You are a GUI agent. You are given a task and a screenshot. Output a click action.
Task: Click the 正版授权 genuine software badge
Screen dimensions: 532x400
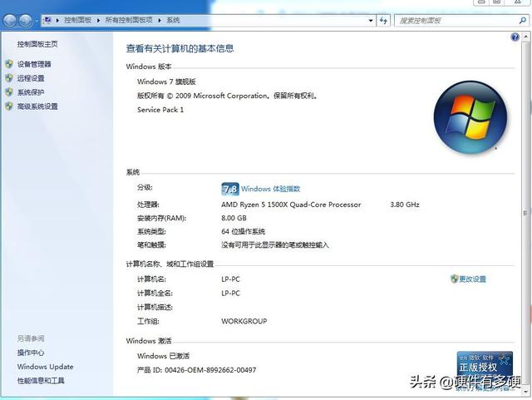coord(485,368)
